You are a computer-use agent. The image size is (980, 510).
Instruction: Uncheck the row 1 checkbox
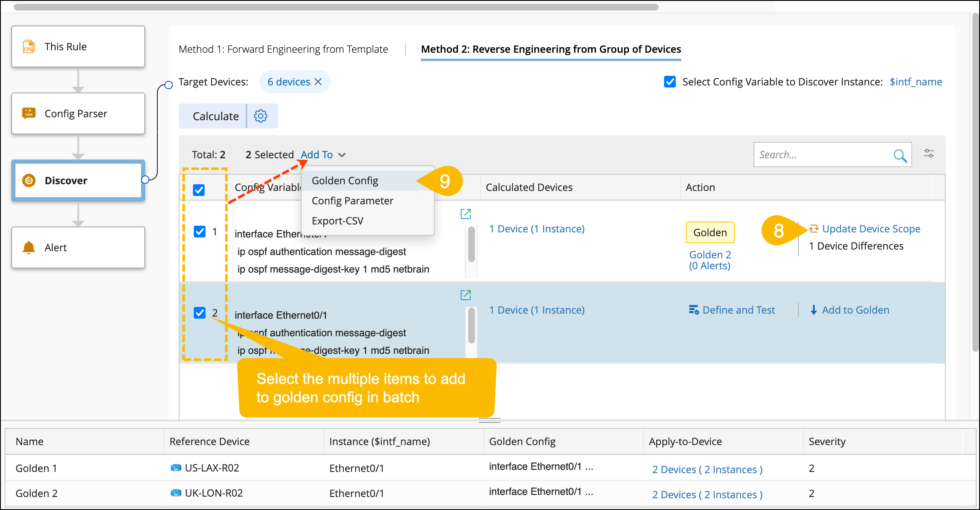point(200,232)
